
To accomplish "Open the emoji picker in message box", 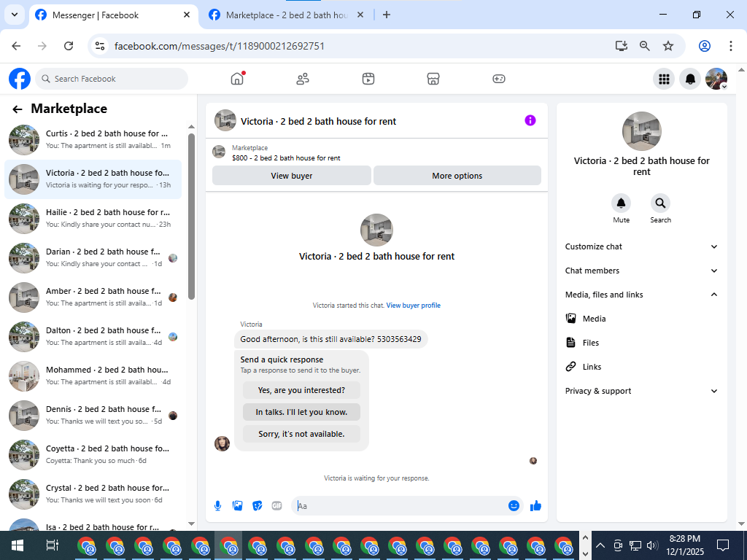I will click(514, 506).
